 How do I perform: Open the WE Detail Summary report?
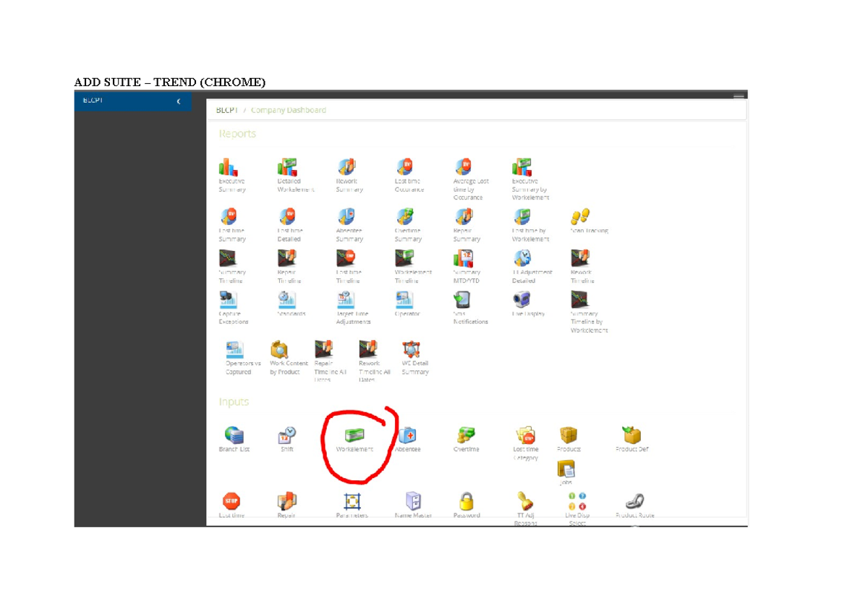click(412, 350)
